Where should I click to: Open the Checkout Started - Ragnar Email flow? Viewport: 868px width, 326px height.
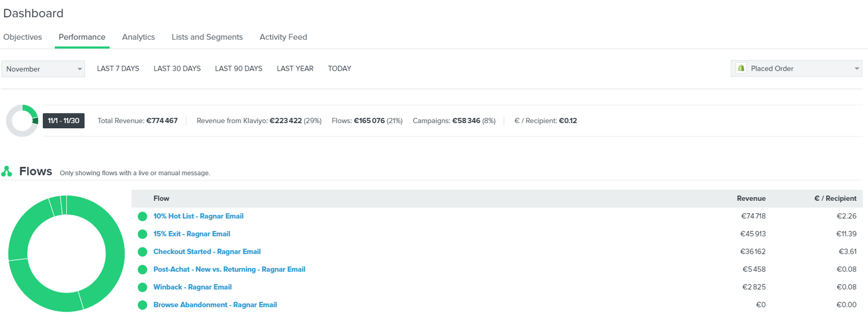pos(207,252)
